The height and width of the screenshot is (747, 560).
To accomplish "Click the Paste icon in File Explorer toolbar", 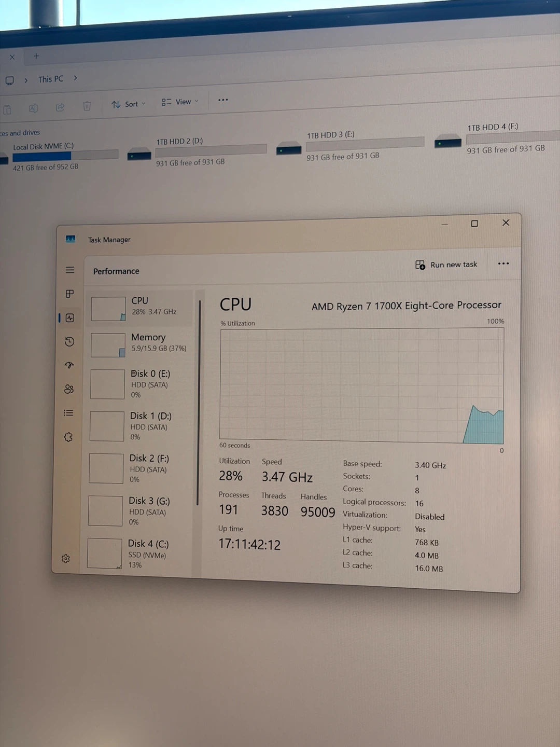I will pos(7,109).
